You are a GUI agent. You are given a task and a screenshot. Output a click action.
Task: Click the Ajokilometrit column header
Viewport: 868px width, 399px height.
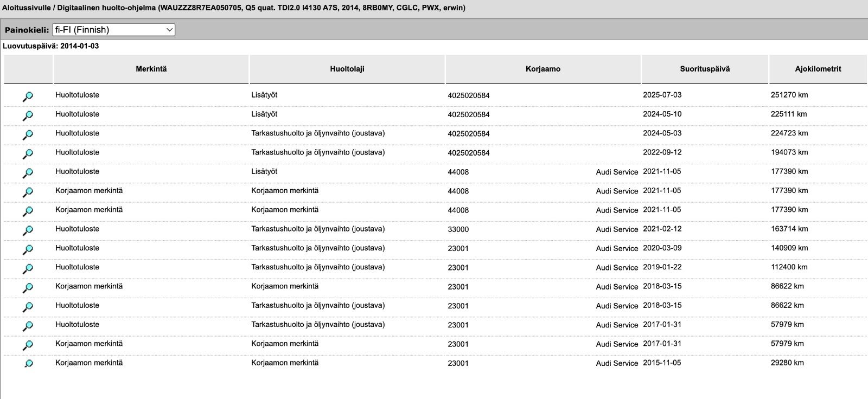[818, 69]
